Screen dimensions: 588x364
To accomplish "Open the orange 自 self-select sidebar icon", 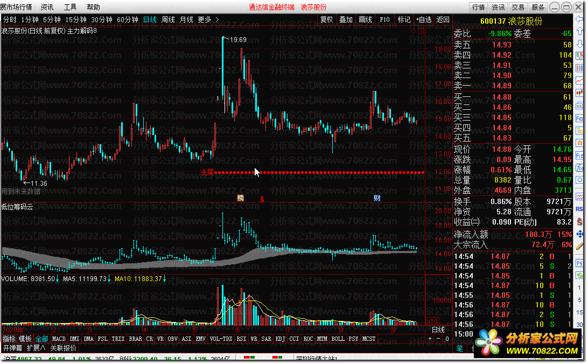I will (579, 143).
